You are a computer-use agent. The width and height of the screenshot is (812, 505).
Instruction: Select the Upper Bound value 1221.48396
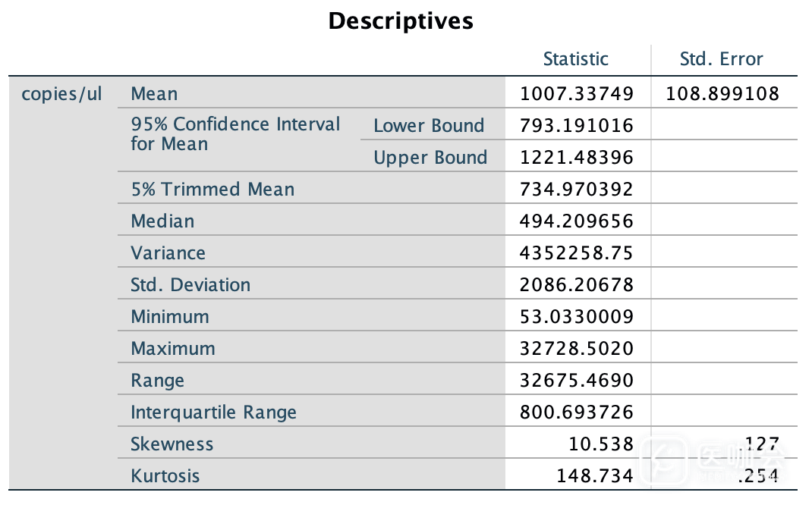click(576, 158)
